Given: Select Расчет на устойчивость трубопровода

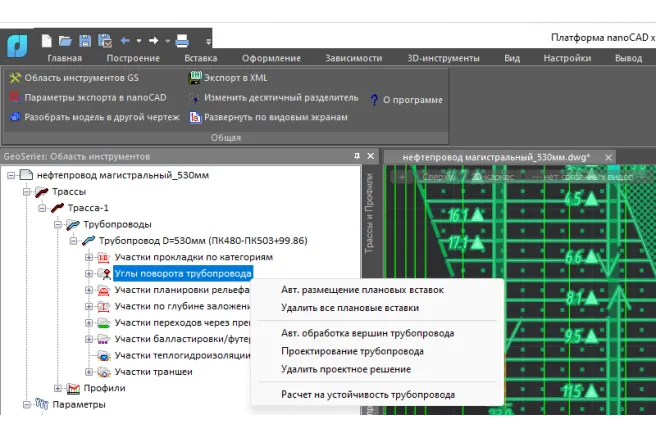Looking at the screenshot, I should point(368,394).
